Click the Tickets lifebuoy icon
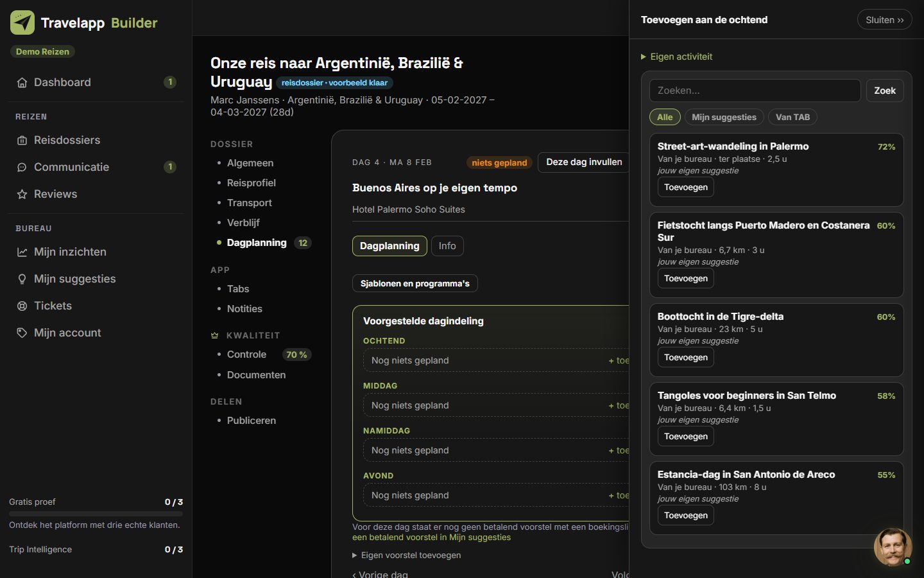924x578 pixels. pos(22,306)
